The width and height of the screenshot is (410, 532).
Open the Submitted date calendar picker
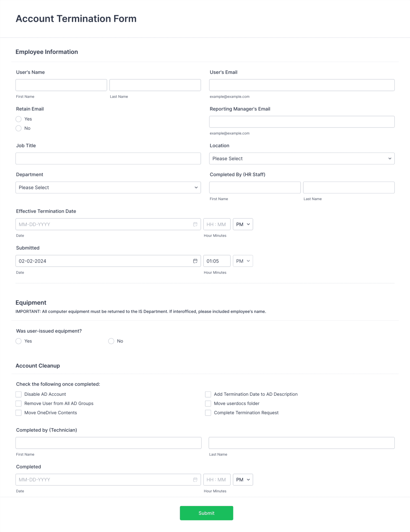coord(195,261)
